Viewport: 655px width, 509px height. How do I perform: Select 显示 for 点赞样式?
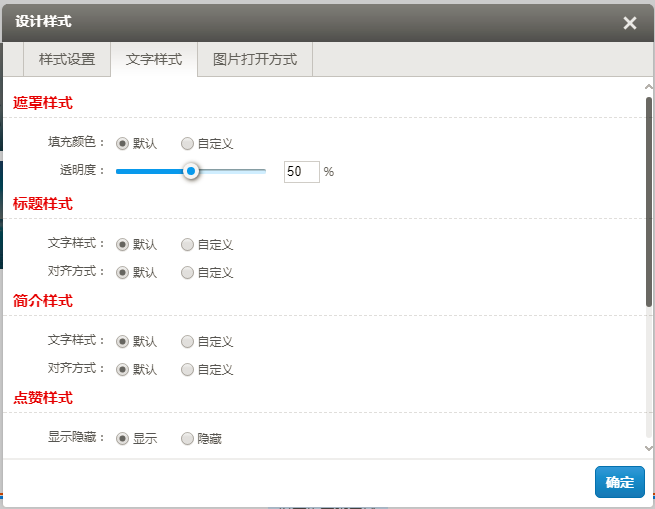[x=123, y=438]
